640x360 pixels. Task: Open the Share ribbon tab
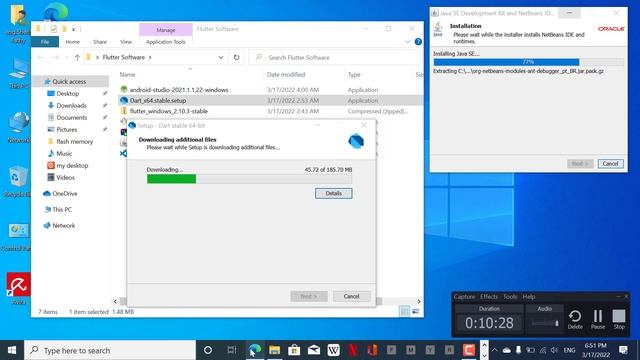pyautogui.click(x=100, y=42)
